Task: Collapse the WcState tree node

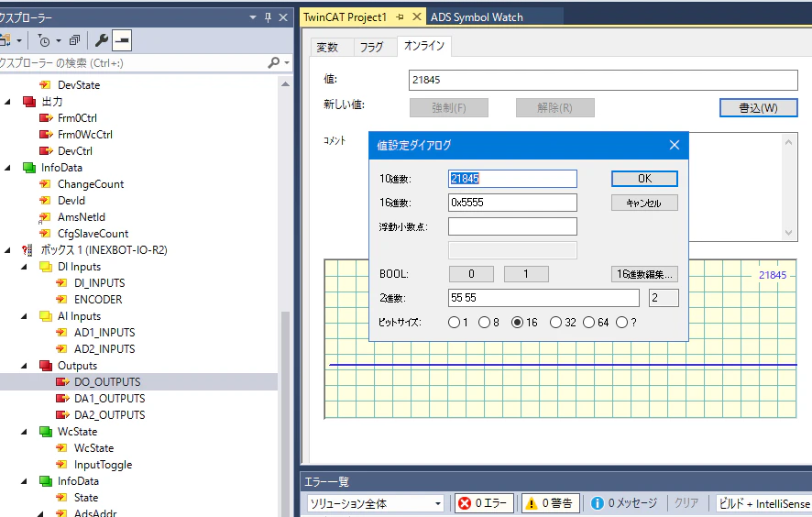Action: (25, 432)
